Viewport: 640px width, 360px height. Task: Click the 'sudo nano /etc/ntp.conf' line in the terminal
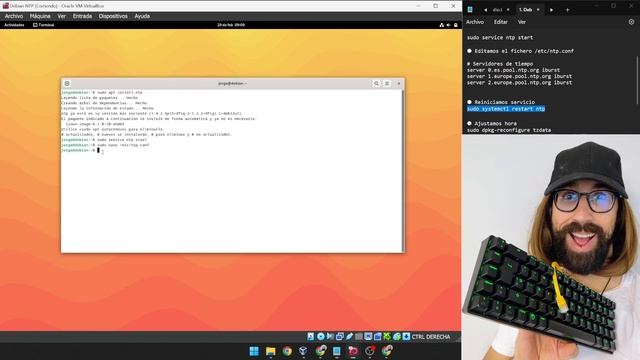point(105,145)
